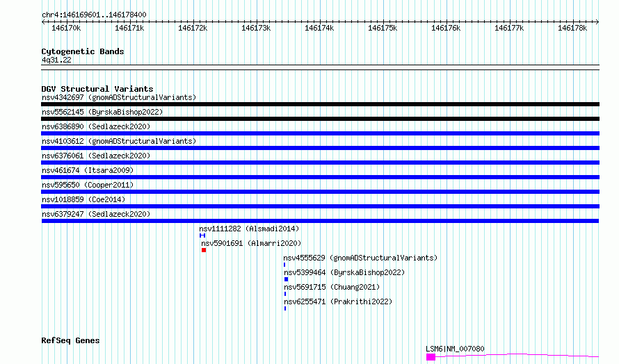Select the nsv461674 Itsara2009 blue bar

[320, 177]
